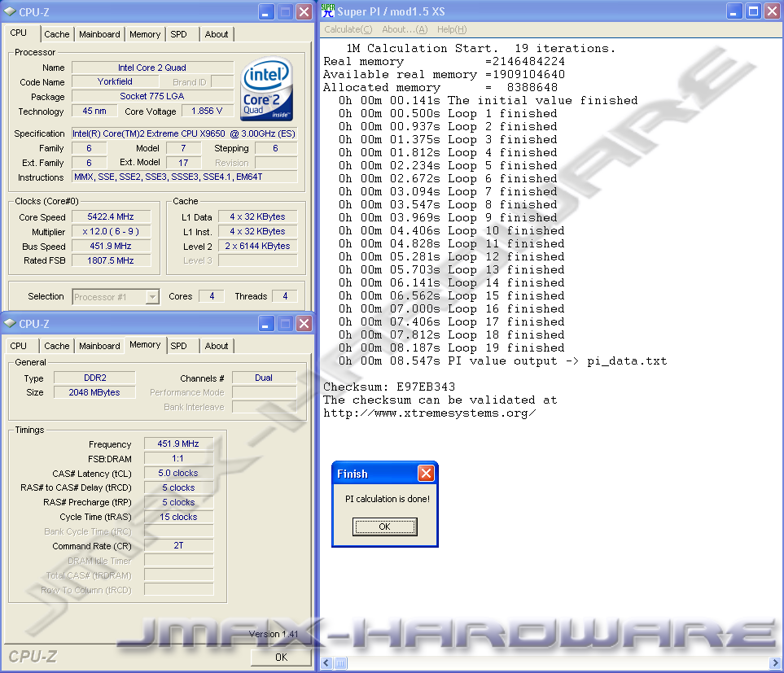The width and height of the screenshot is (784, 673).
Task: Minimize the Super PI window
Action: point(734,11)
